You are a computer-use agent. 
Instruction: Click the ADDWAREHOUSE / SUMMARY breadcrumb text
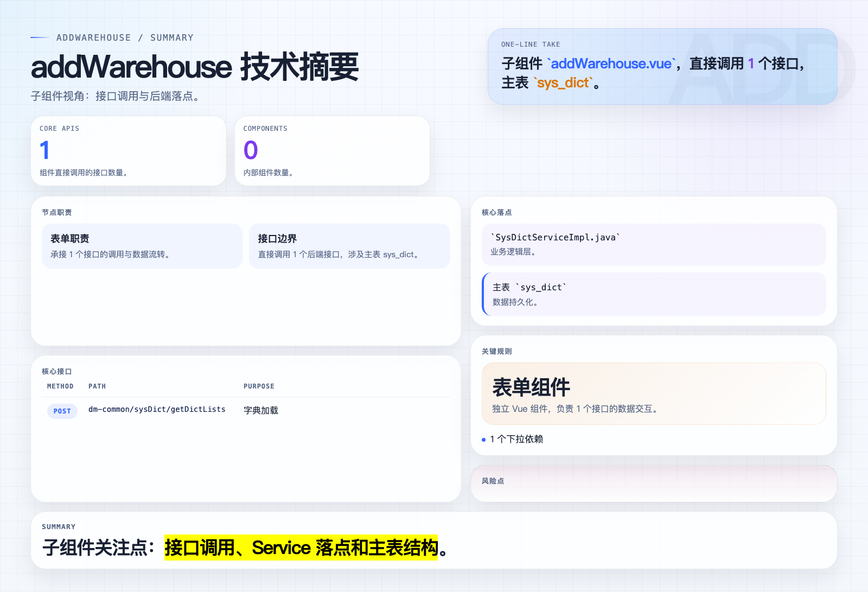click(125, 37)
